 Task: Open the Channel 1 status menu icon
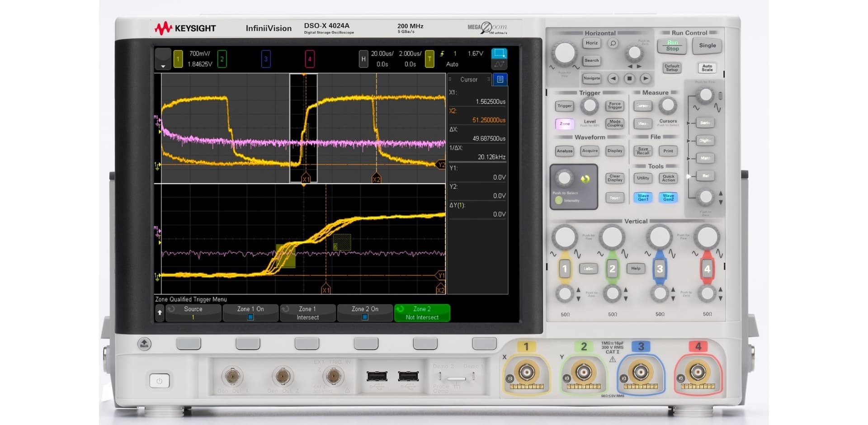[x=177, y=58]
